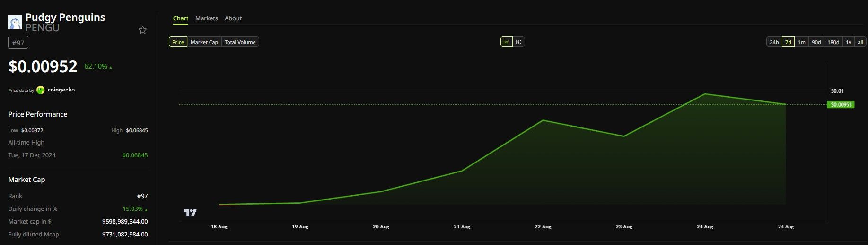Viewport: 868px width, 245px height.
Task: Set chart range to 7d
Action: tap(788, 42)
